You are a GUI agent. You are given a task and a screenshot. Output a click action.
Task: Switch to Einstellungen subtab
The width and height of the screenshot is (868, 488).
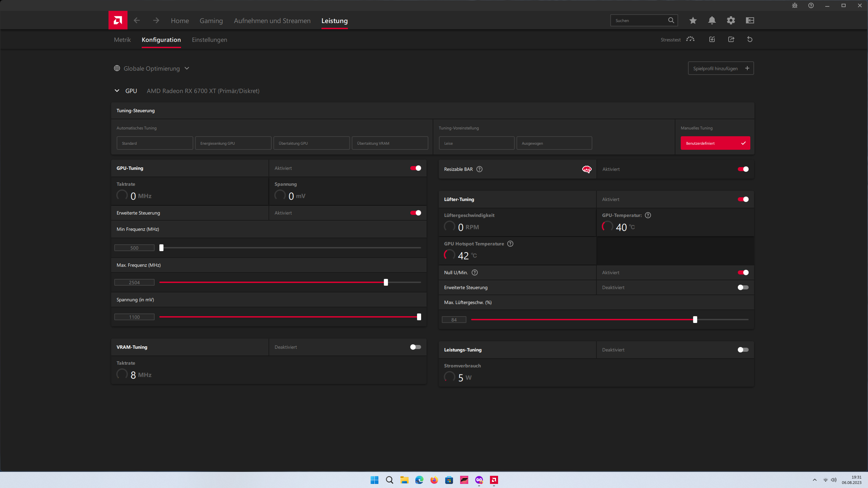[209, 40]
